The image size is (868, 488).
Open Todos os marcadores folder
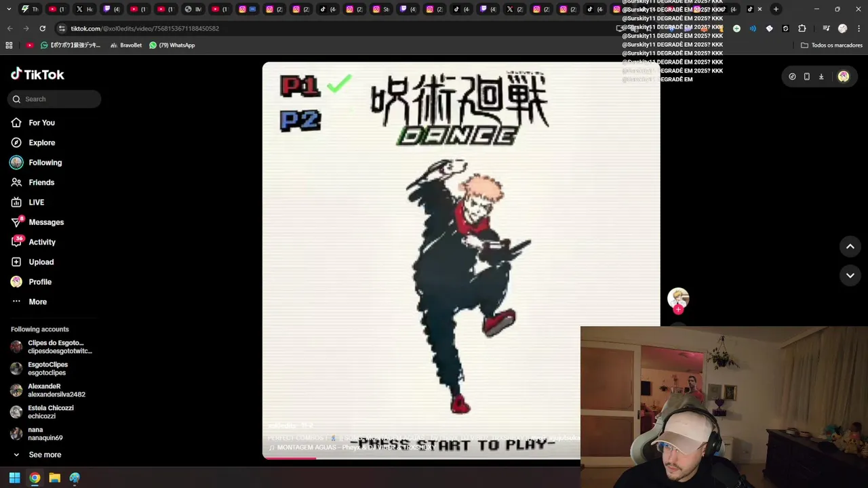(x=831, y=45)
